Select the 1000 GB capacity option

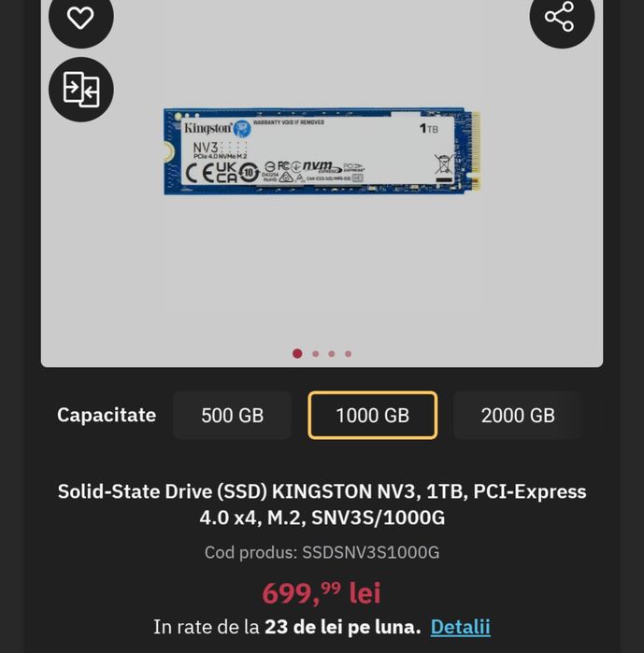tap(372, 415)
